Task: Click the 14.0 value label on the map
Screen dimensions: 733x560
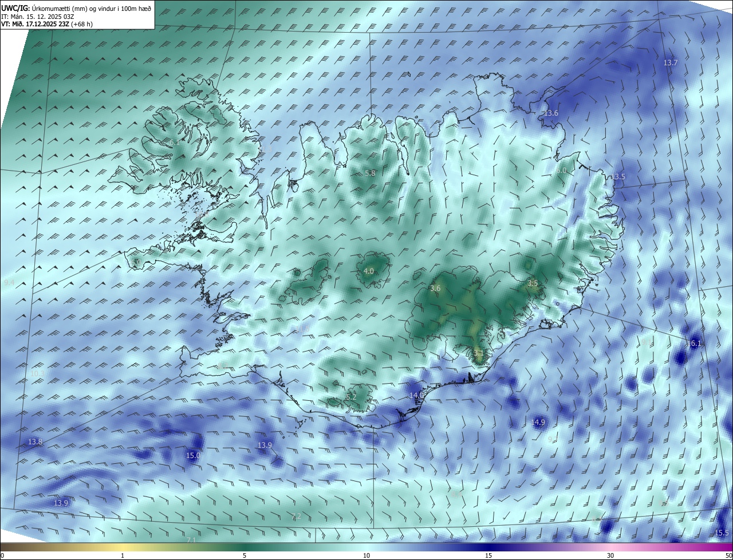Action: [416, 395]
